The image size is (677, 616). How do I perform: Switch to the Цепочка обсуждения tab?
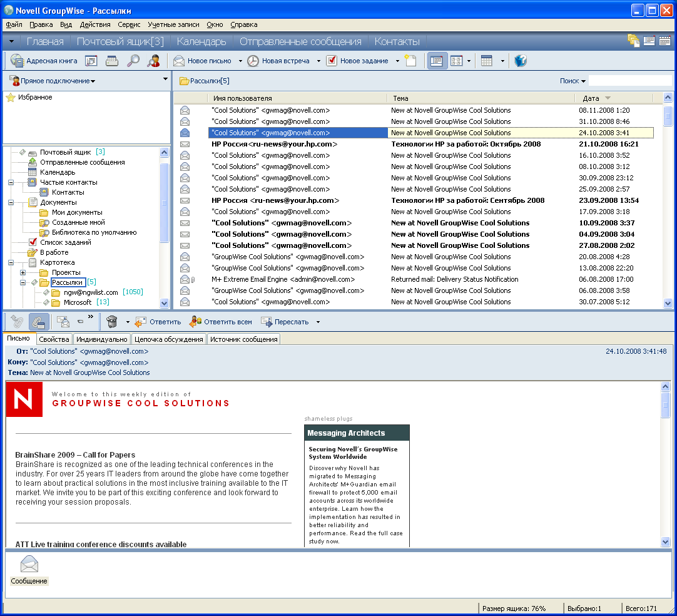coord(168,339)
